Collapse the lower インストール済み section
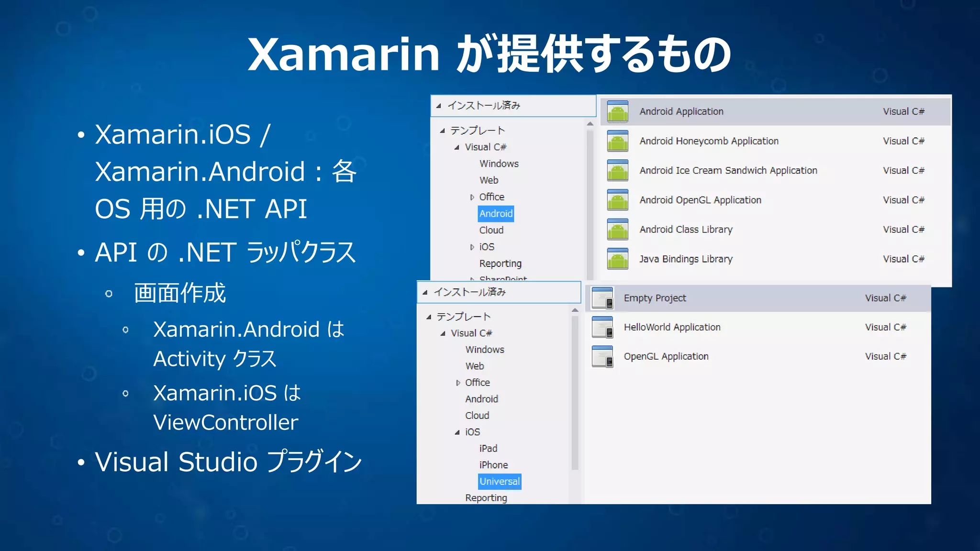Image resolution: width=980 pixels, height=551 pixels. [424, 292]
